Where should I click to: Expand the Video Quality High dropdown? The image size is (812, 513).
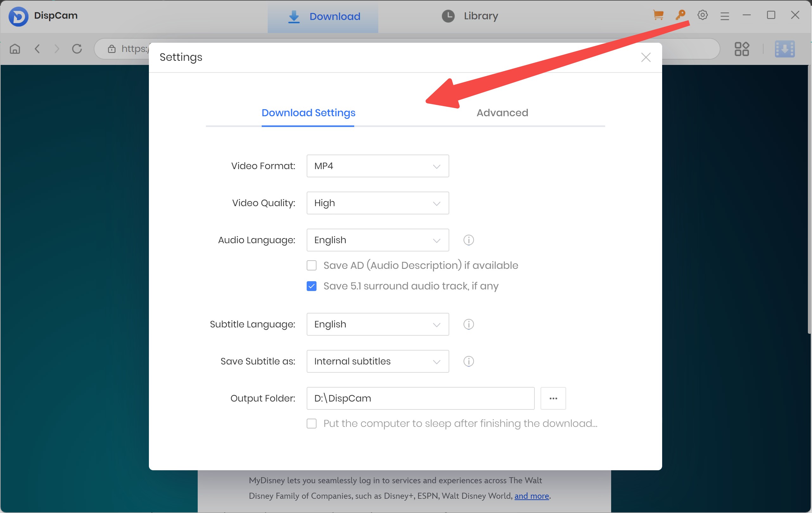tap(378, 203)
